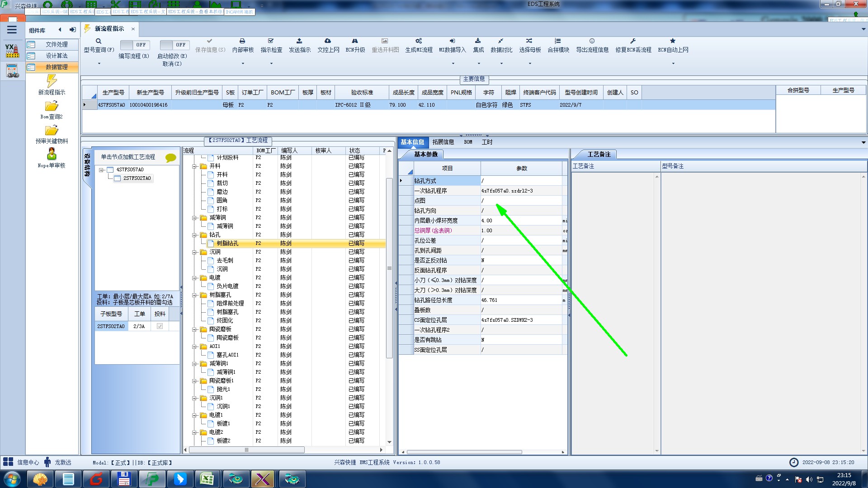Click the ECN自动上网 star icon

pyautogui.click(x=673, y=41)
